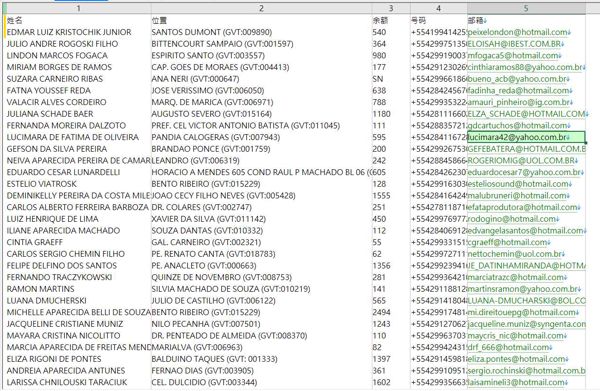Select the name GEFSON DA SILVA PEREIRA
The image size is (600, 391).
coord(57,149)
